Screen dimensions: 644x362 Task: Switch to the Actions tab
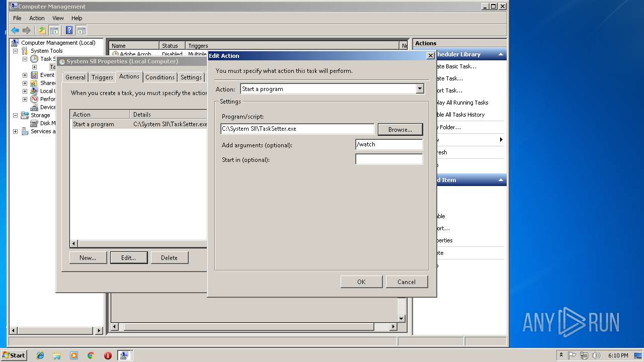[x=129, y=76]
